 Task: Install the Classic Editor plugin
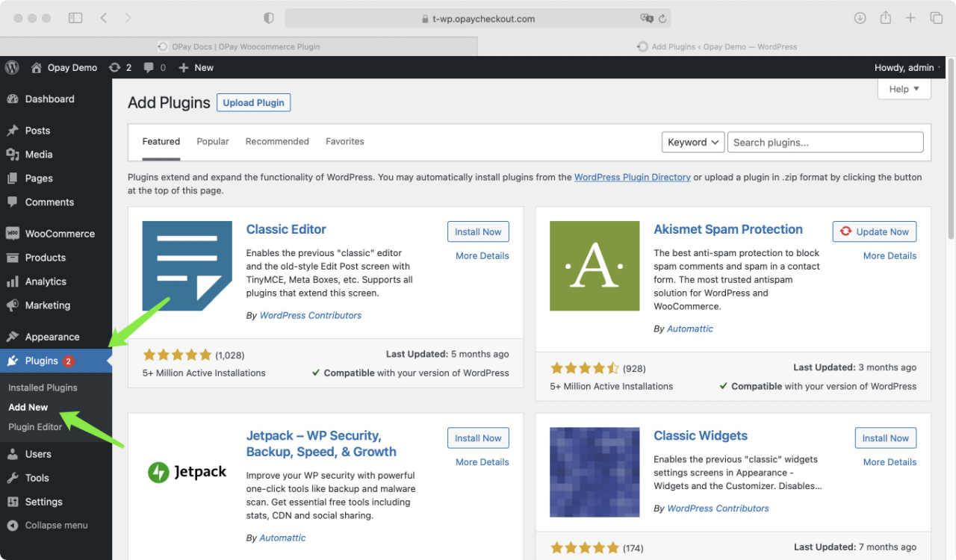coord(478,231)
